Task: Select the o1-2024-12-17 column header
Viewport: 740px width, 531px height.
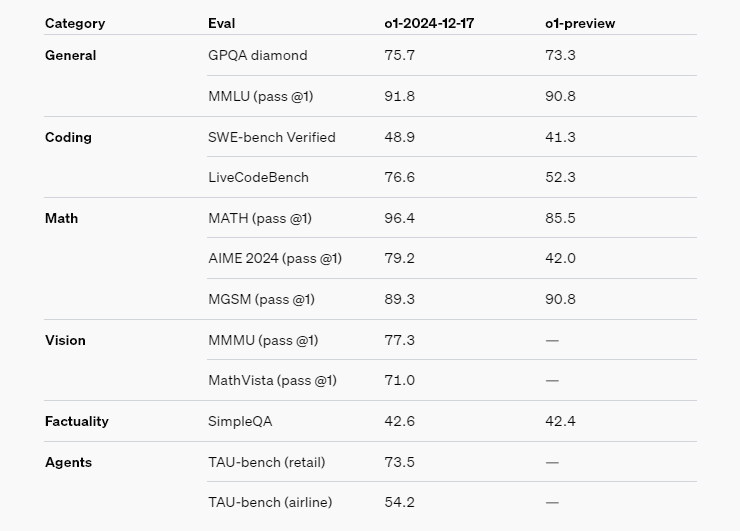Action: coord(429,23)
